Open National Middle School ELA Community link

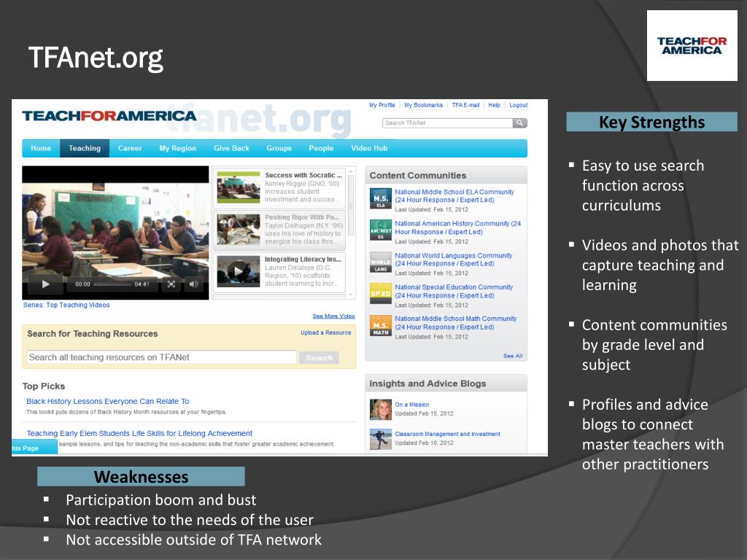(x=454, y=196)
